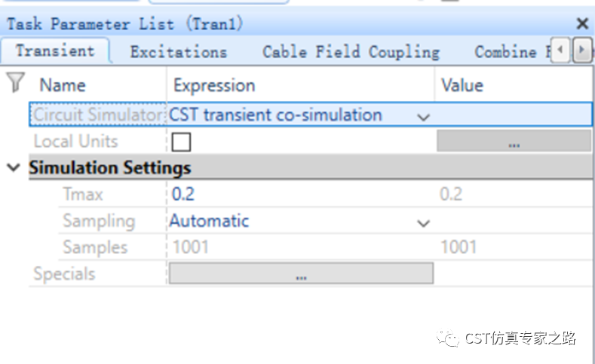Screen dimensions: 595x364
Task: Enable the Local Units checkbox
Action: click(x=181, y=142)
